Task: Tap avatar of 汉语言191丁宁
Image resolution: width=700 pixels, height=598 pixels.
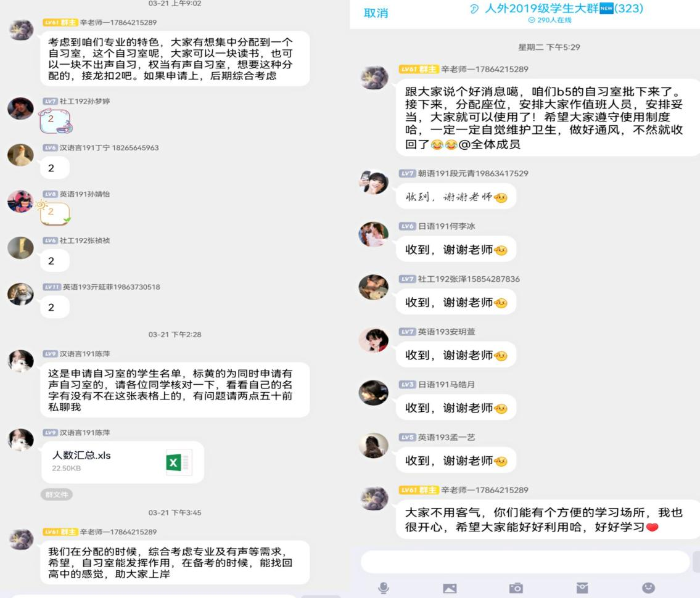Action: pyautogui.click(x=20, y=155)
